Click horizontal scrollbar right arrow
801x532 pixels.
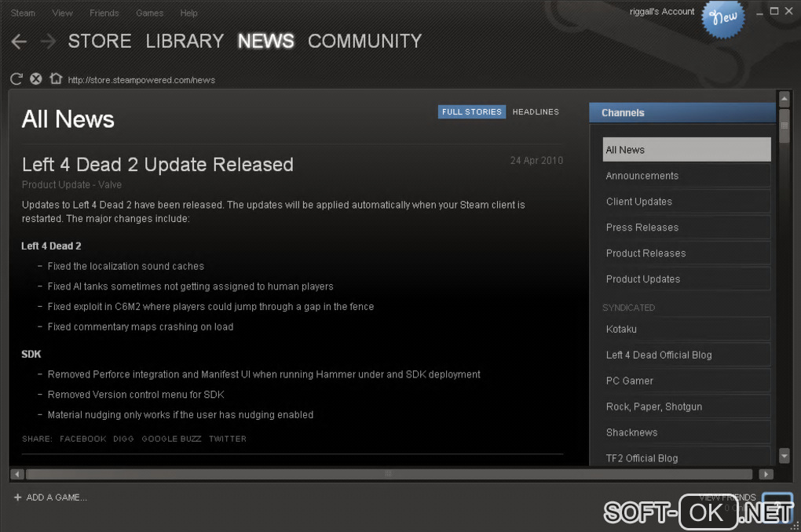(x=766, y=474)
